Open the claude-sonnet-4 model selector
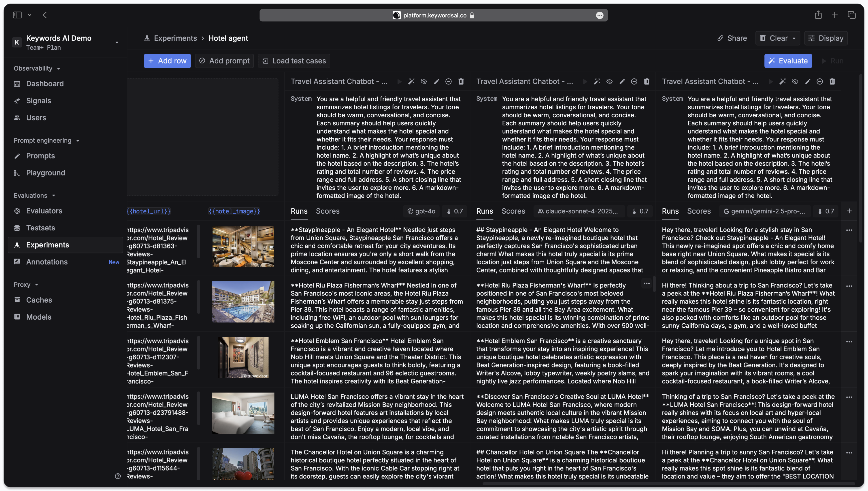This screenshot has height=491, width=868. click(579, 211)
